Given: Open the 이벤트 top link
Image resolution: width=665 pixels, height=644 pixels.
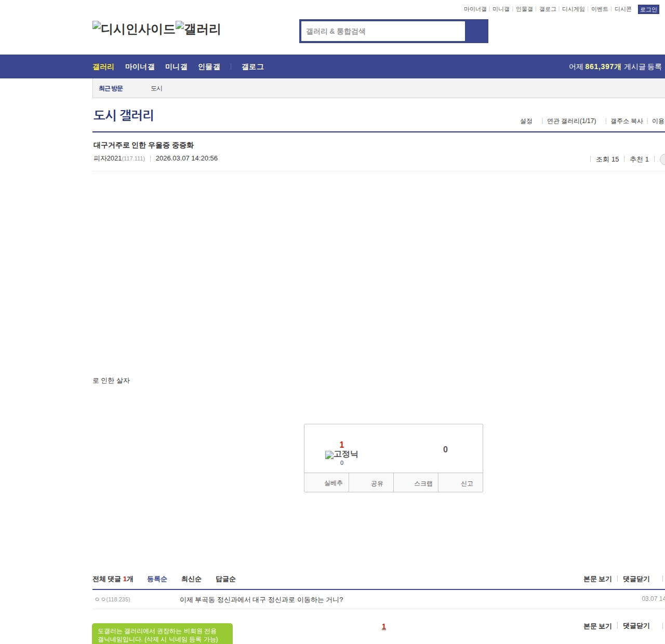Looking at the screenshot, I should pyautogui.click(x=600, y=9).
